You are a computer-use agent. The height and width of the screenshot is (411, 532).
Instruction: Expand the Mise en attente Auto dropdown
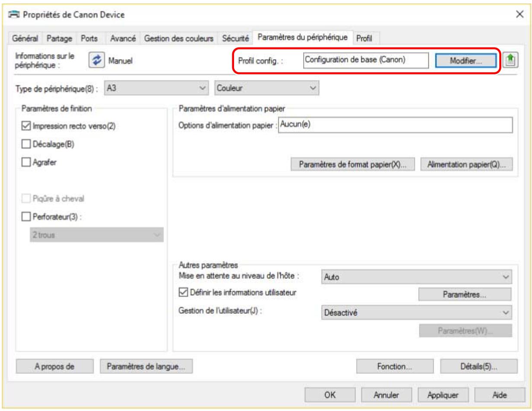click(417, 277)
